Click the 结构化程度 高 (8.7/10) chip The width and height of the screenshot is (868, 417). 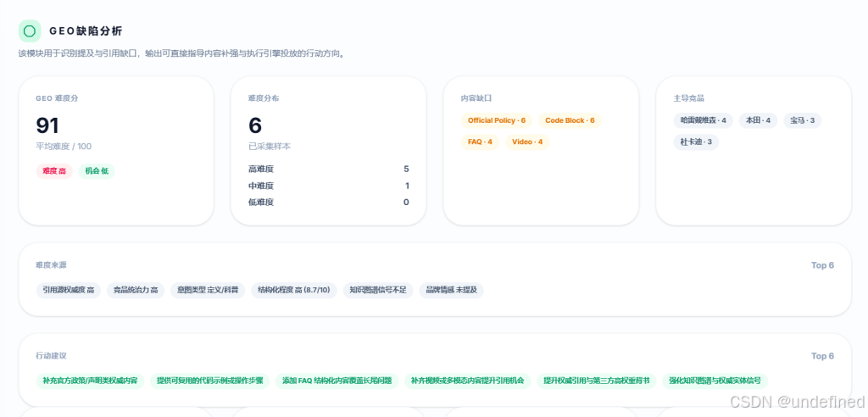tap(294, 290)
